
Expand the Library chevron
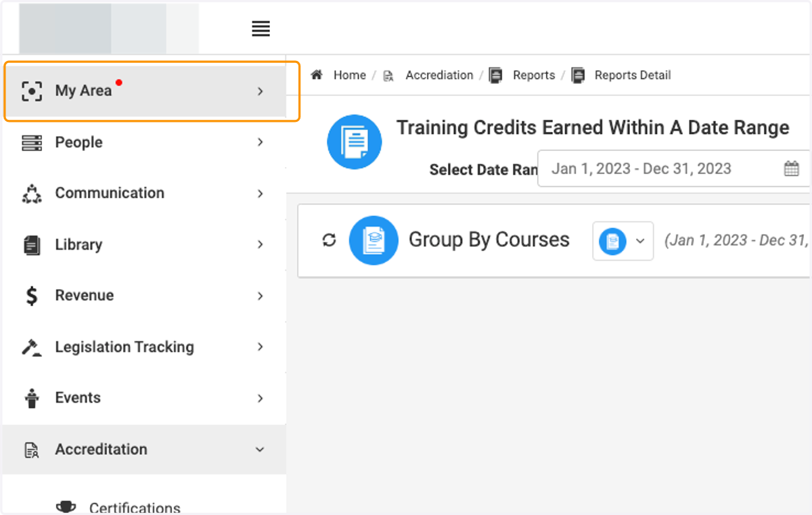261,244
